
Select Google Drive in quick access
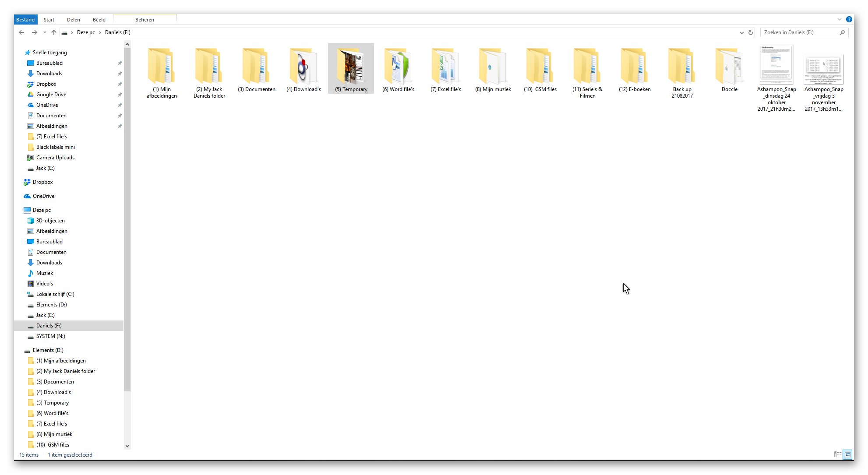(x=51, y=95)
